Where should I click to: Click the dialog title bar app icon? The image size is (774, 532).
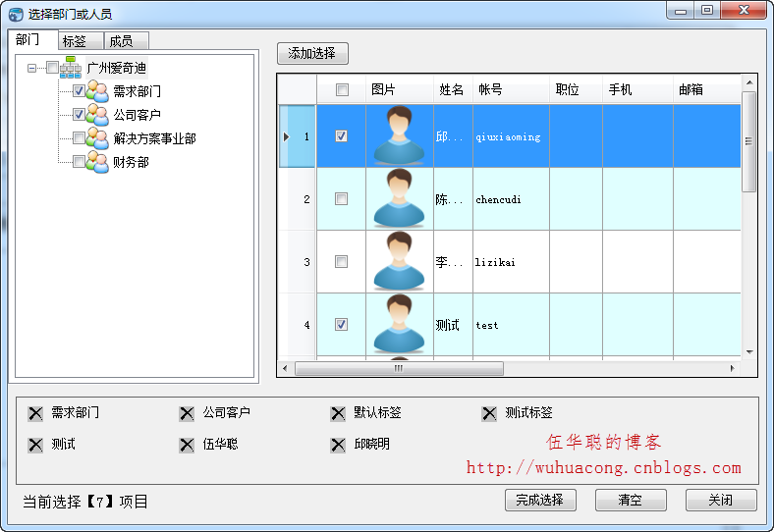(16, 14)
